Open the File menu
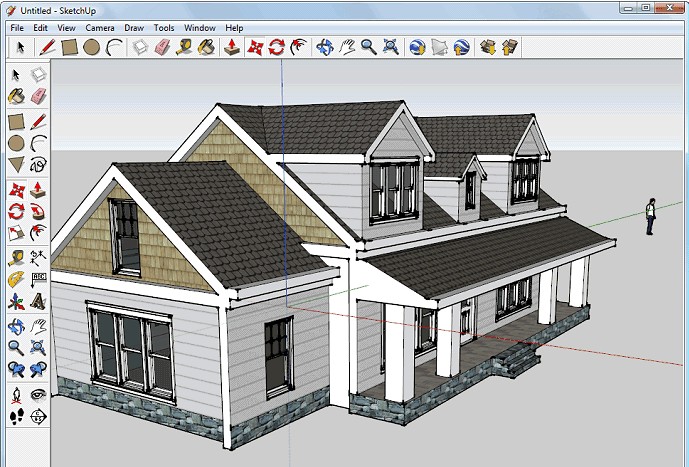The height and width of the screenshot is (467, 689). (x=17, y=28)
